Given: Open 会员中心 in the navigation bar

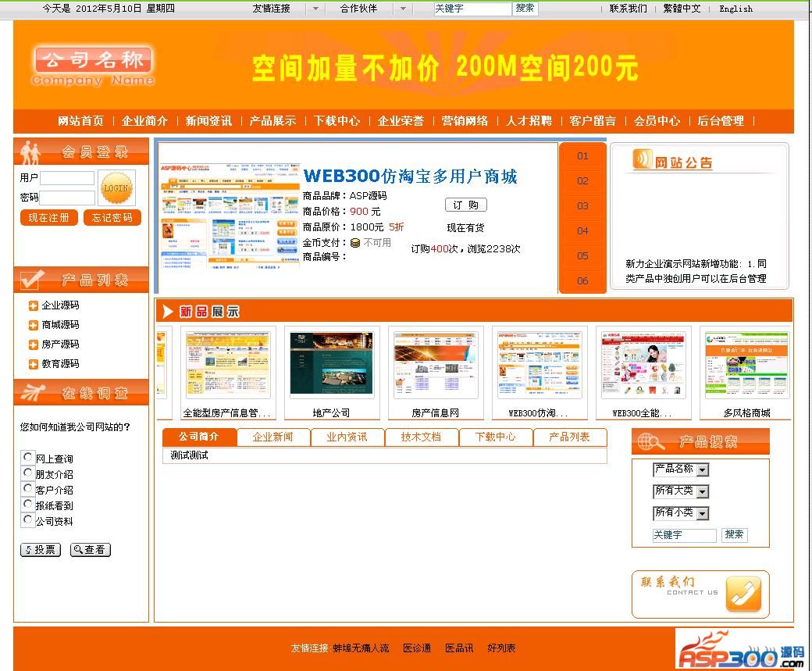Looking at the screenshot, I should click(657, 121).
